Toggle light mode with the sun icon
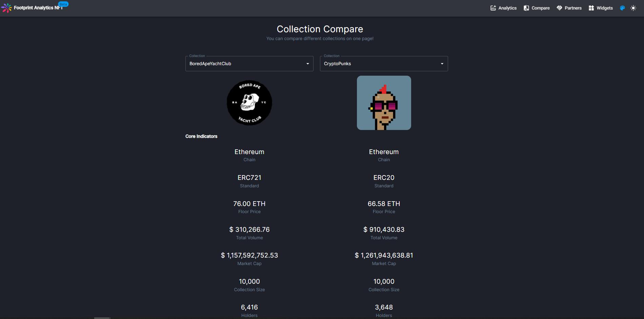Viewport: 644px width, 319px height. (x=633, y=8)
